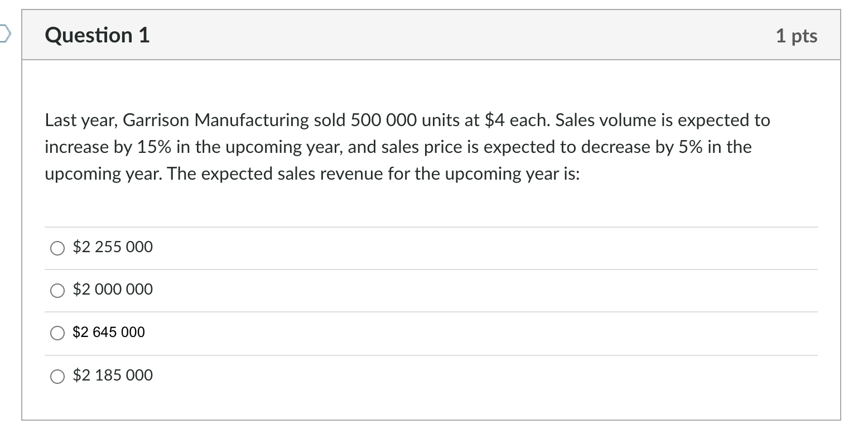This screenshot has height=443, width=868.
Task: Click the $2 255 000 answer text label
Action: point(112,247)
